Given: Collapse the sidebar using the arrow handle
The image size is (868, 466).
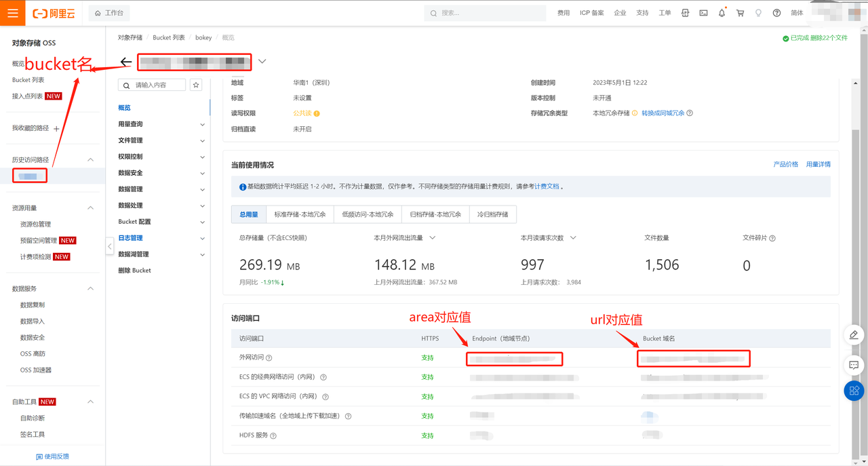Looking at the screenshot, I should point(109,247).
